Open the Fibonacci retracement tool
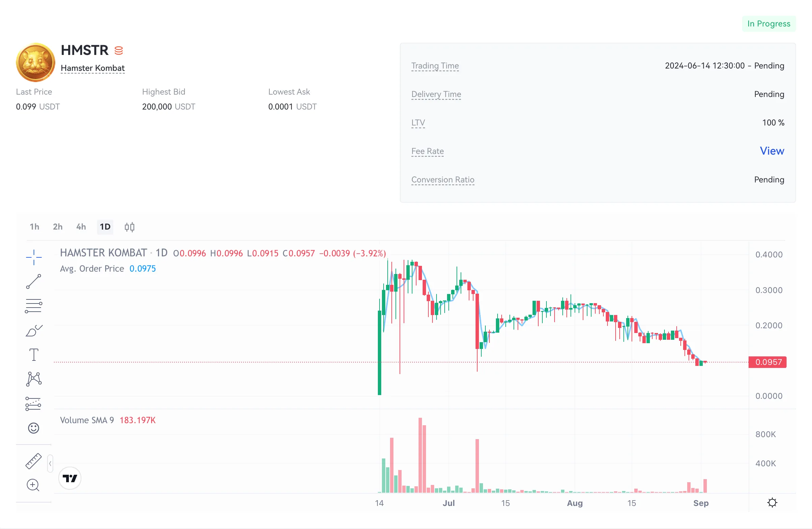Screen dimensions: 812x529 (x=34, y=306)
